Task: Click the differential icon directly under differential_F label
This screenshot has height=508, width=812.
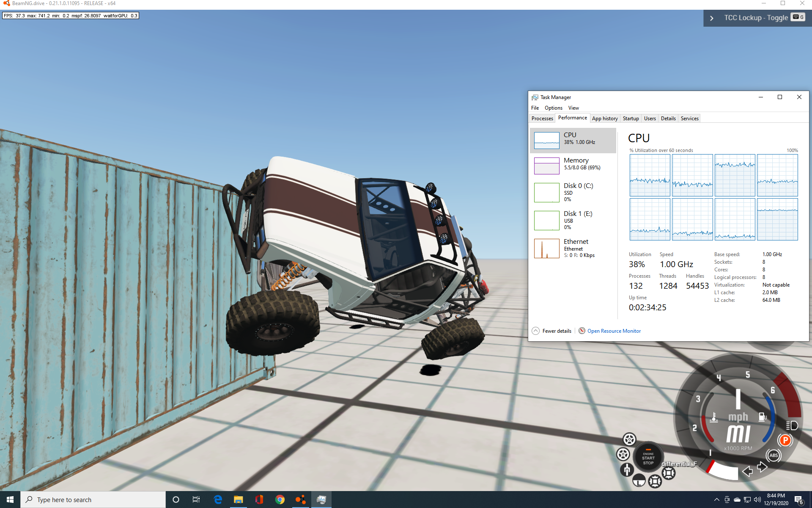Action: click(669, 473)
